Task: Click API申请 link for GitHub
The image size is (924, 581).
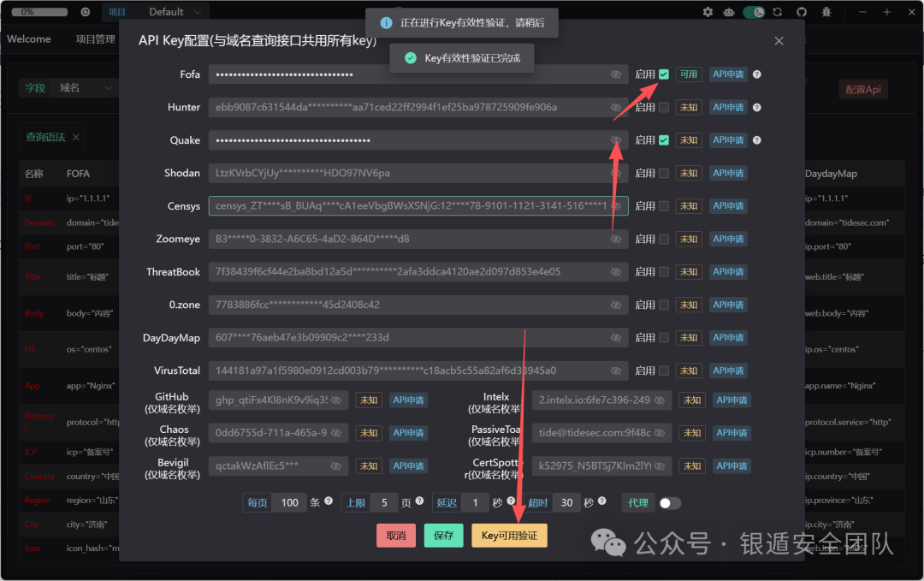Action: [408, 400]
